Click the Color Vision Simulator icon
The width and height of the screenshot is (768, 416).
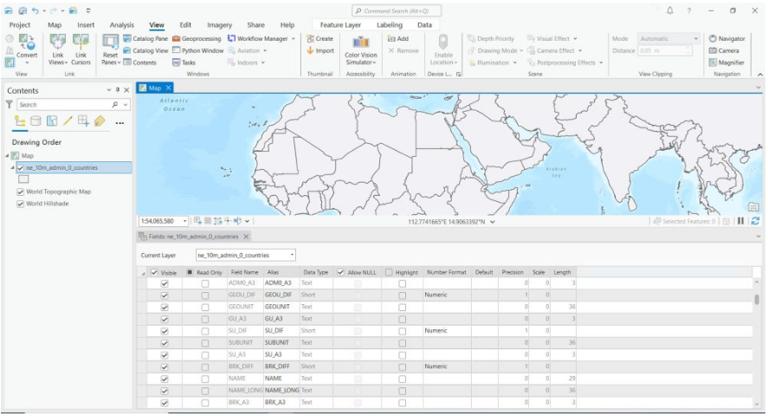click(x=360, y=43)
